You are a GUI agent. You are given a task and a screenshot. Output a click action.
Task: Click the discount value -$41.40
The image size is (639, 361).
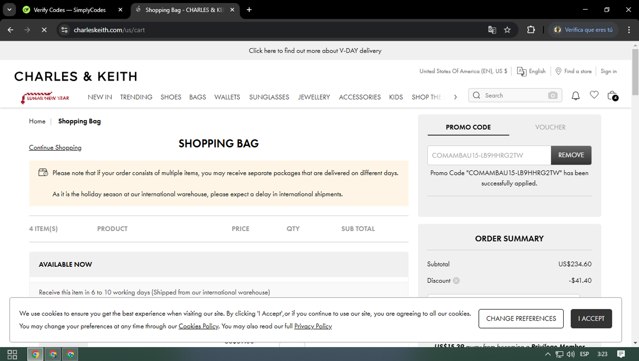click(x=580, y=280)
